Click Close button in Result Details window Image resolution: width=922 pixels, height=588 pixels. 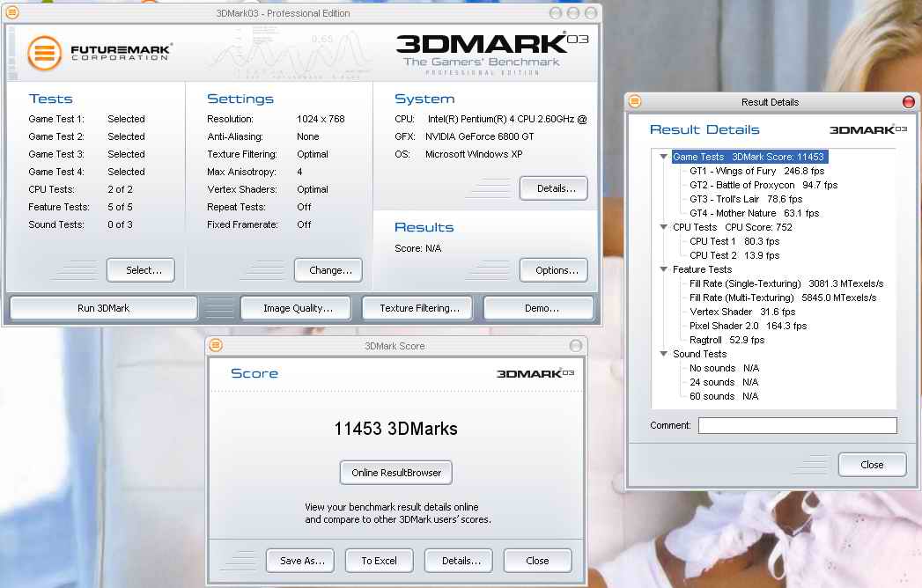pyautogui.click(x=873, y=465)
